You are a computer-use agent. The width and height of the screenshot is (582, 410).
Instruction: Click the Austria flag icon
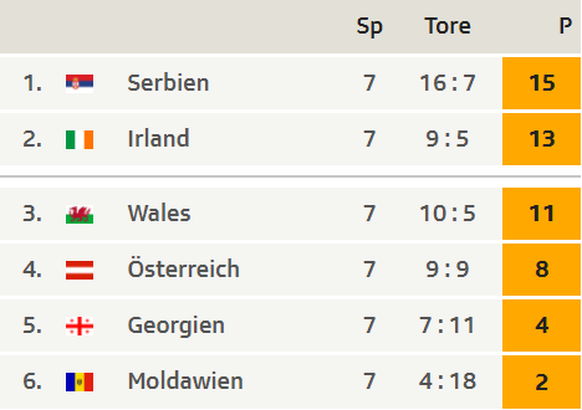[x=79, y=270]
